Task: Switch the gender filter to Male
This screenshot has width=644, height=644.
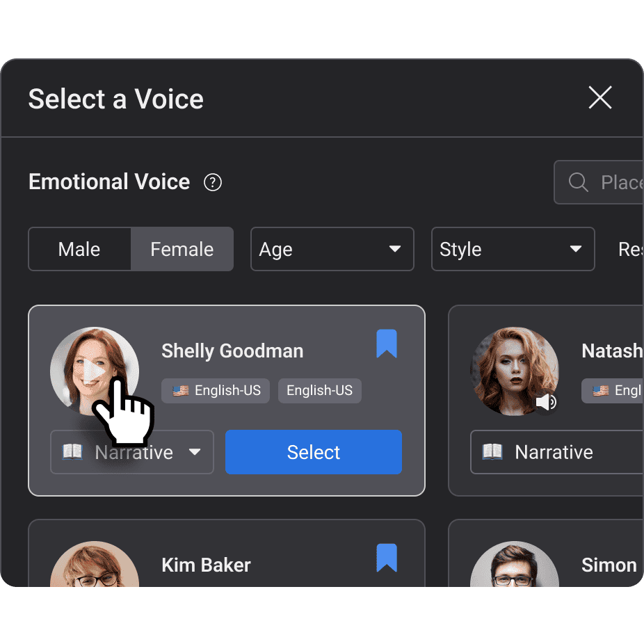Action: [x=79, y=249]
